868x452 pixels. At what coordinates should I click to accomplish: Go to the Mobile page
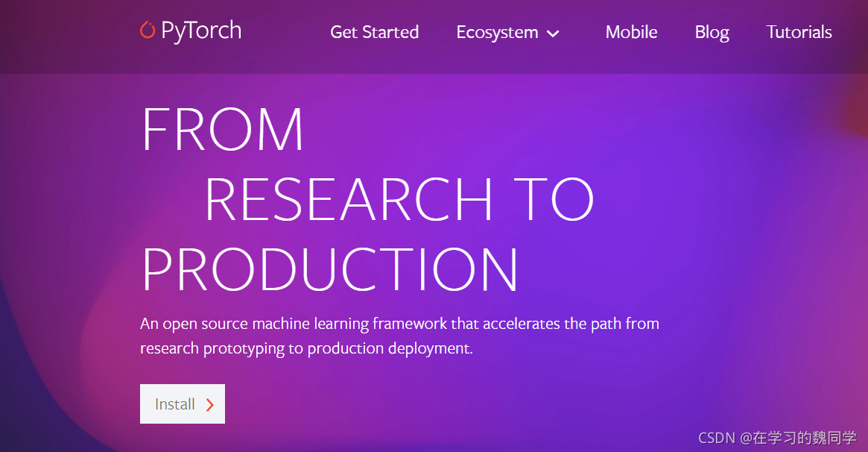point(631,32)
